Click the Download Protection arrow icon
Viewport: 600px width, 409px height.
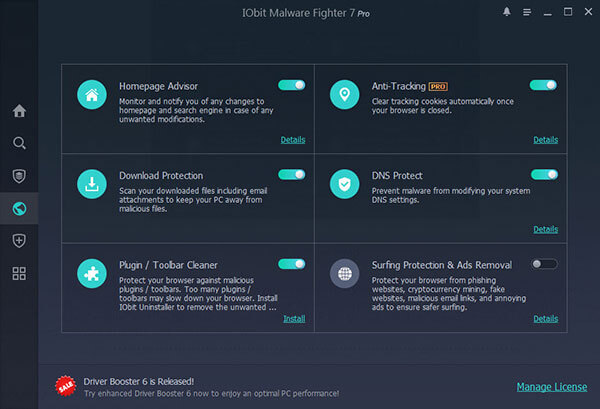click(x=92, y=184)
